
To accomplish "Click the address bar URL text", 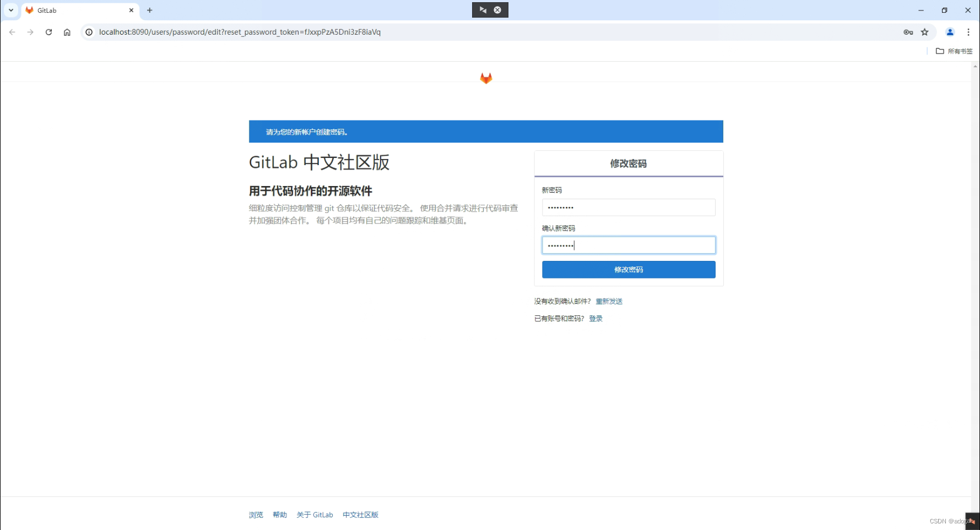I will 240,32.
